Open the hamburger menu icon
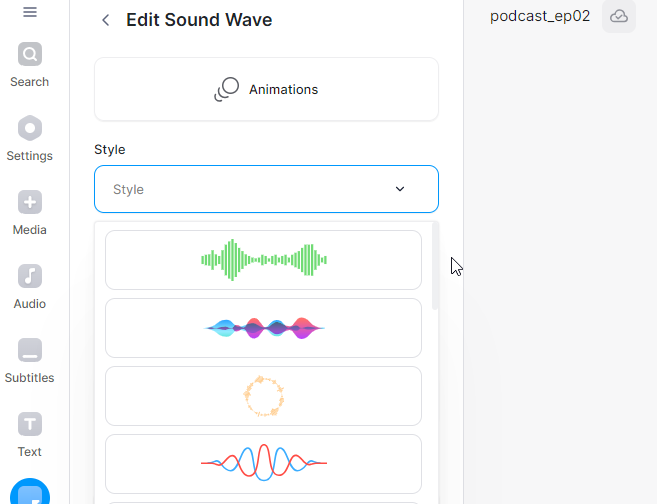The height and width of the screenshot is (504, 657). pyautogui.click(x=30, y=12)
